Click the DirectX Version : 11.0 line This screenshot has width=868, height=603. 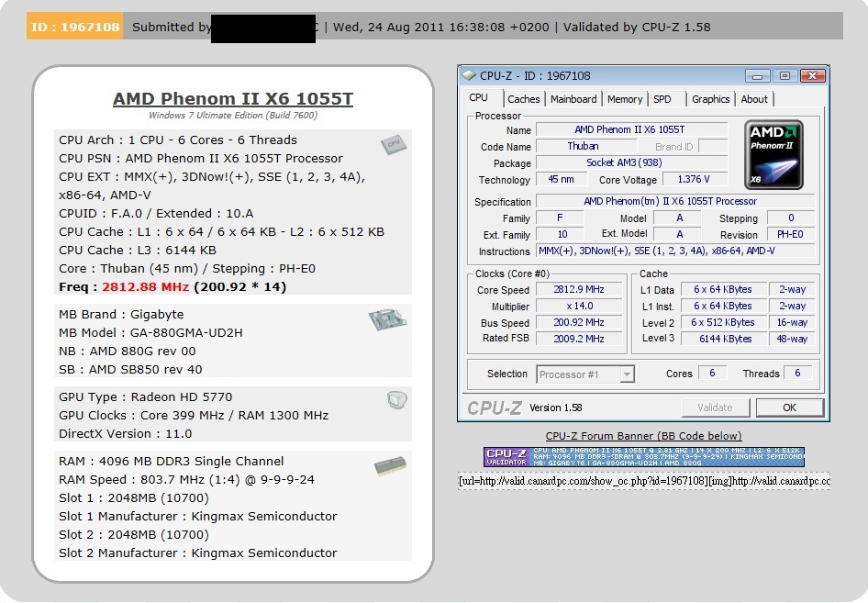coord(125,433)
